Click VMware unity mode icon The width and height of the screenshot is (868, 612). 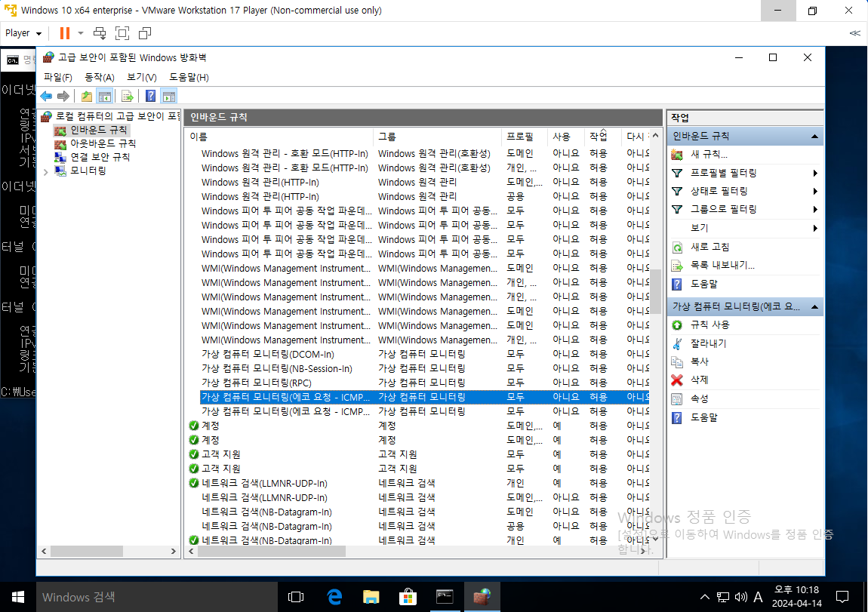145,33
